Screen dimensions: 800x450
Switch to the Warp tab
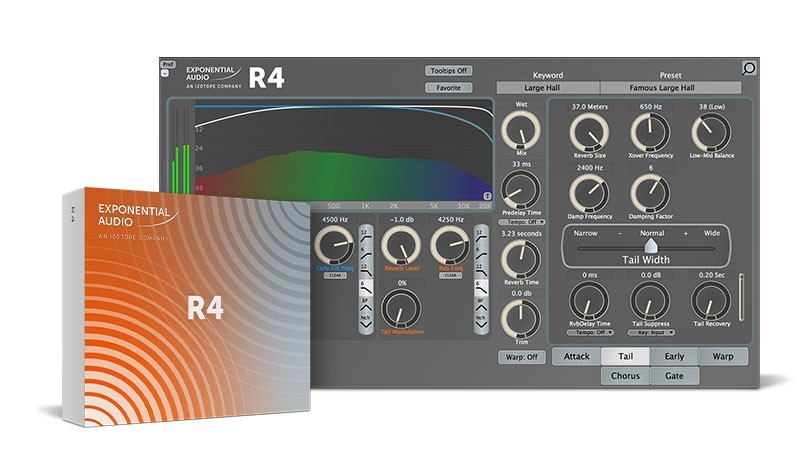pos(723,357)
